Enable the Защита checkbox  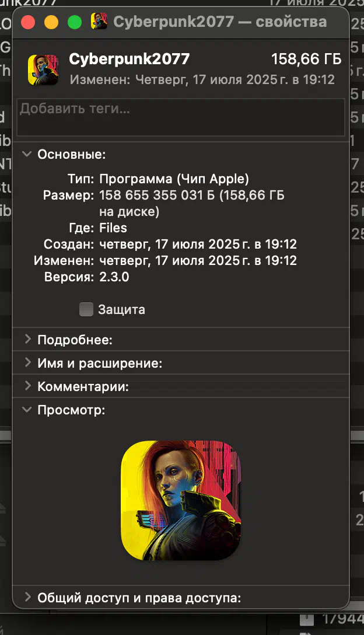[86, 309]
